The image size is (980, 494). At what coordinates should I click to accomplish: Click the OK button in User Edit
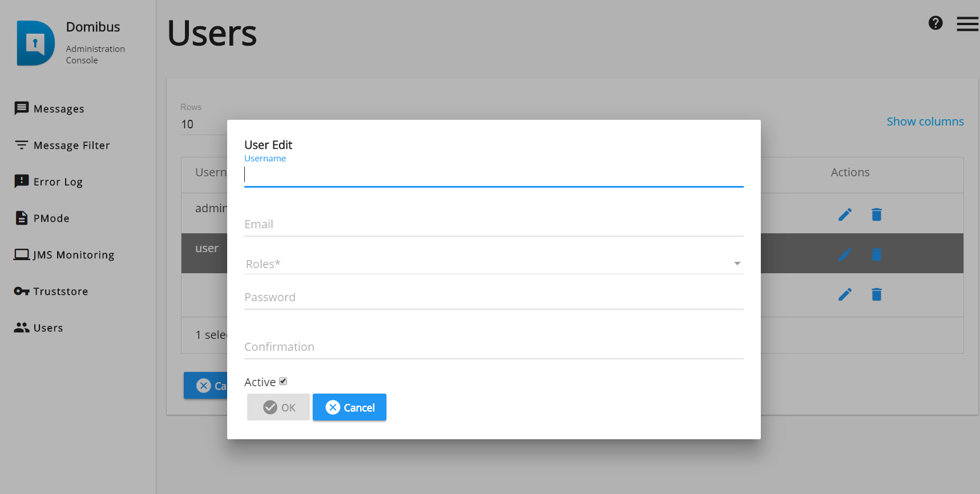279,407
